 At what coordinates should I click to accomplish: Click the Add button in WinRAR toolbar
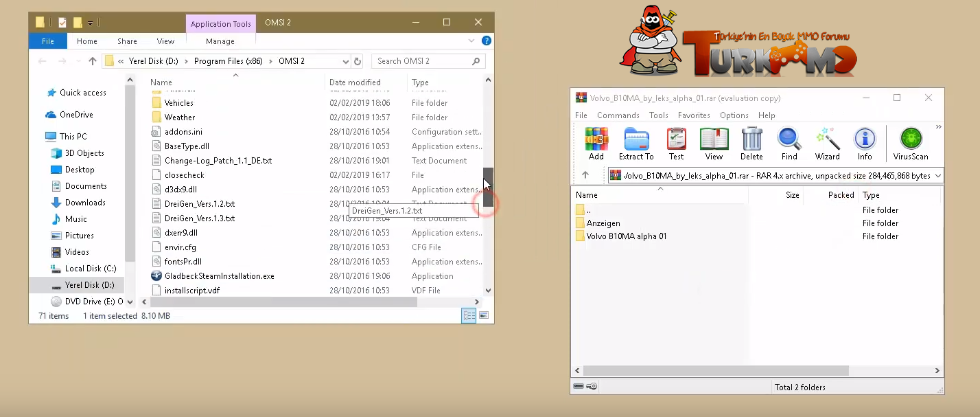pyautogui.click(x=596, y=144)
